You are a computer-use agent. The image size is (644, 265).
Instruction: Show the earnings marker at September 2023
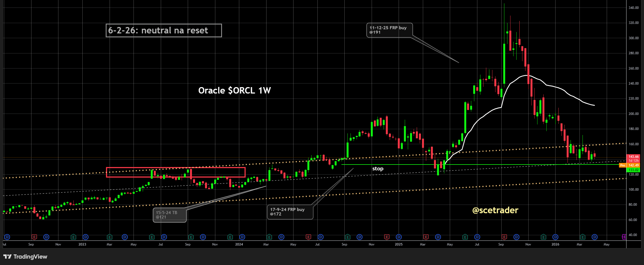[191, 237]
